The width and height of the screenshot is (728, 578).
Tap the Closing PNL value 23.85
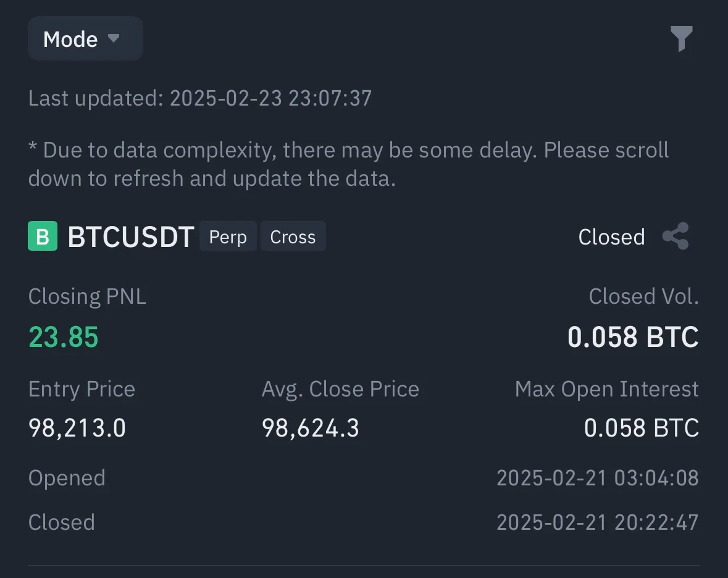(x=64, y=338)
